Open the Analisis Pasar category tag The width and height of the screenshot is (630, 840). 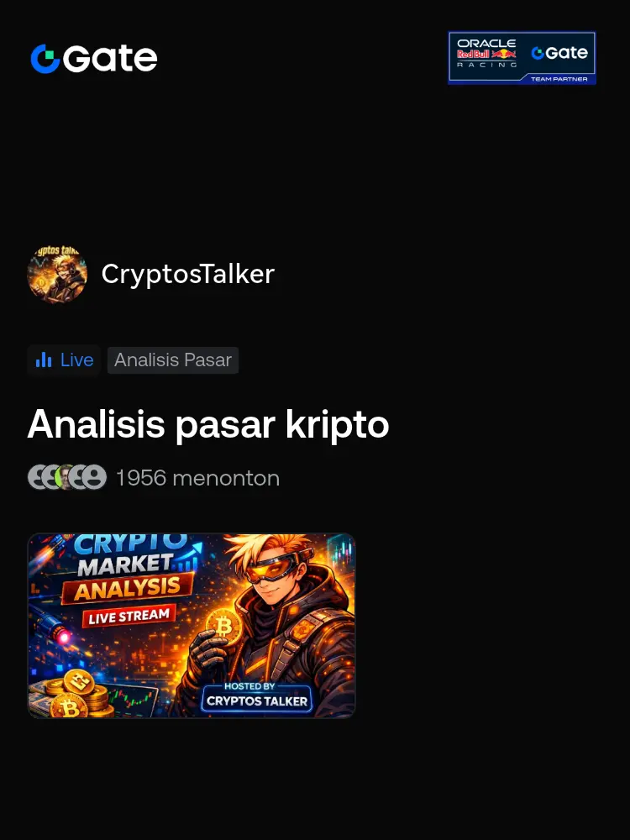pos(172,360)
